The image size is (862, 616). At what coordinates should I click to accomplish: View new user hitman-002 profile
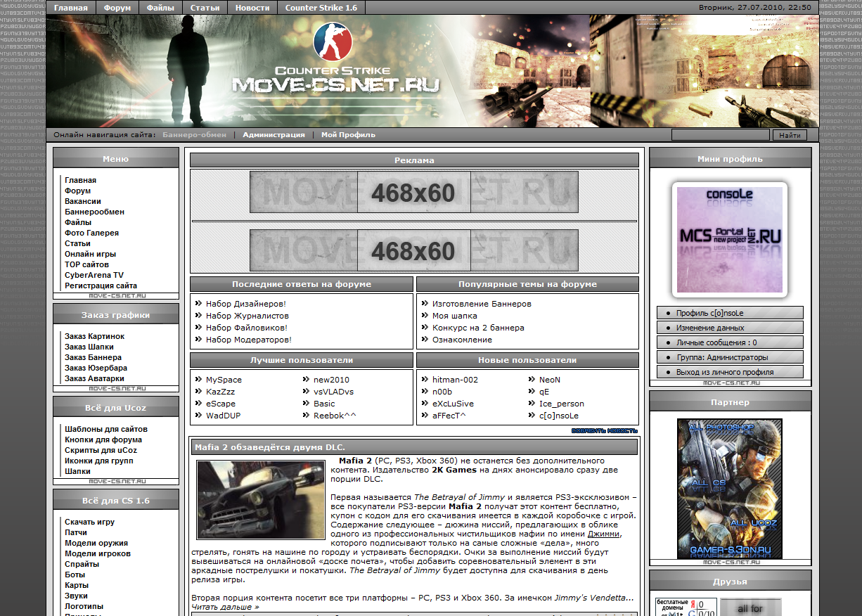(x=455, y=380)
